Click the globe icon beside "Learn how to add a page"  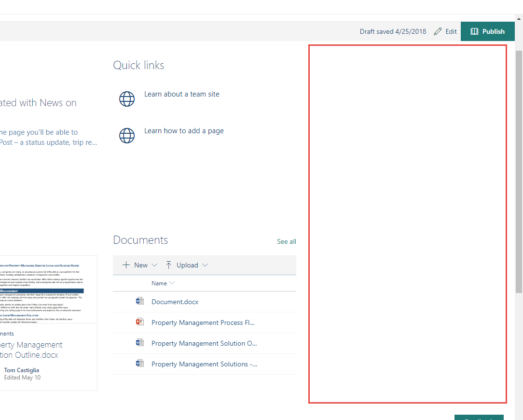[x=127, y=136]
